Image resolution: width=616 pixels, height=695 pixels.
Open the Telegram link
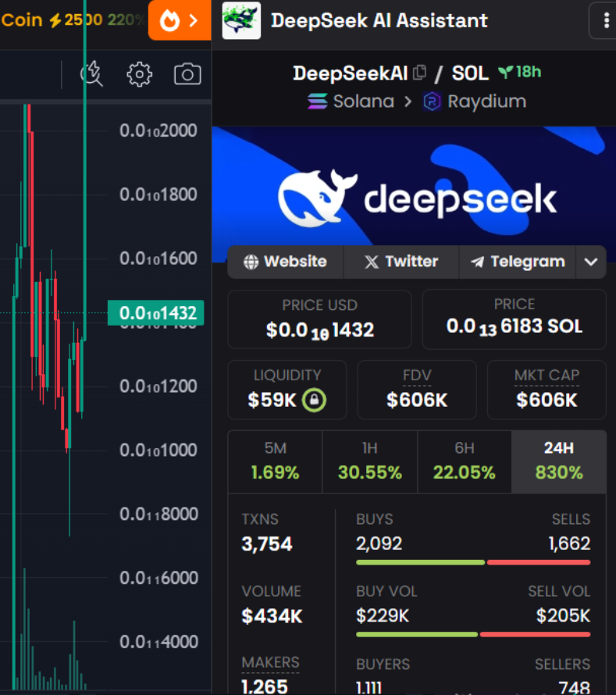coord(518,262)
